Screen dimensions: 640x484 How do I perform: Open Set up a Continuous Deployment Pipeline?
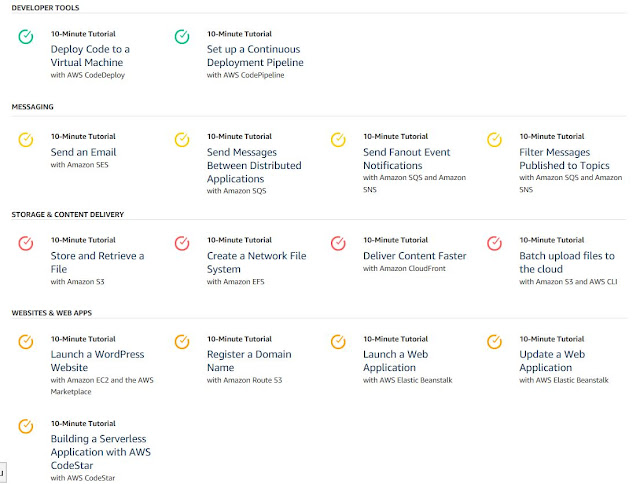click(x=255, y=56)
